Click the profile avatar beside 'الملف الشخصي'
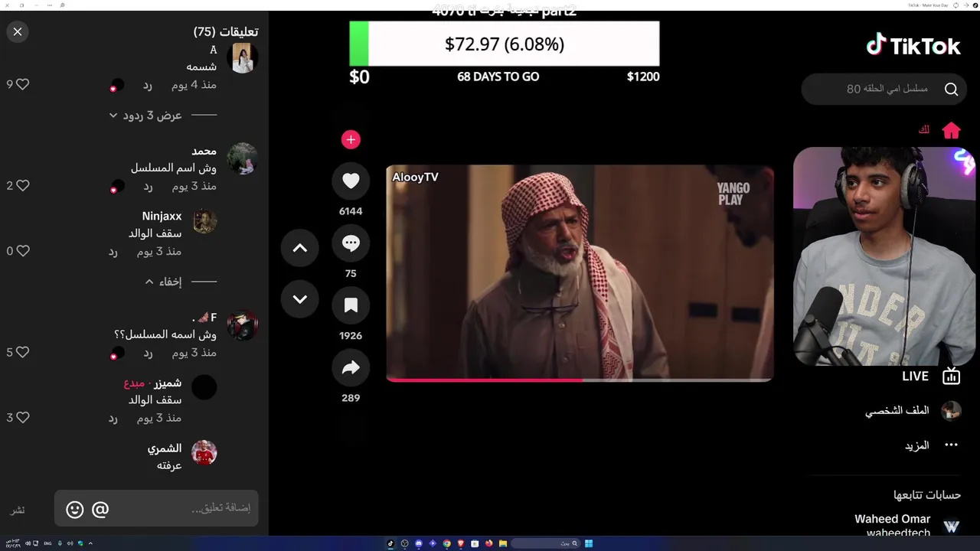Viewport: 980px width, 551px height. [951, 411]
